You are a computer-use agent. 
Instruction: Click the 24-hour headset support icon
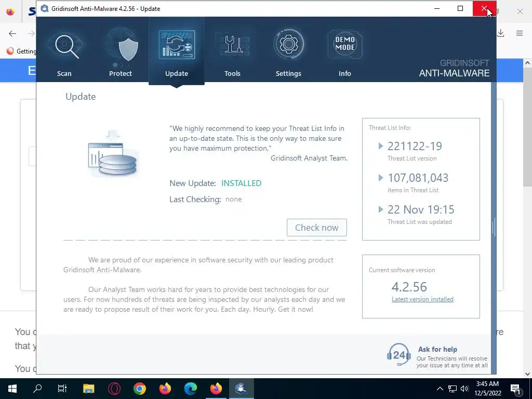pos(398,354)
